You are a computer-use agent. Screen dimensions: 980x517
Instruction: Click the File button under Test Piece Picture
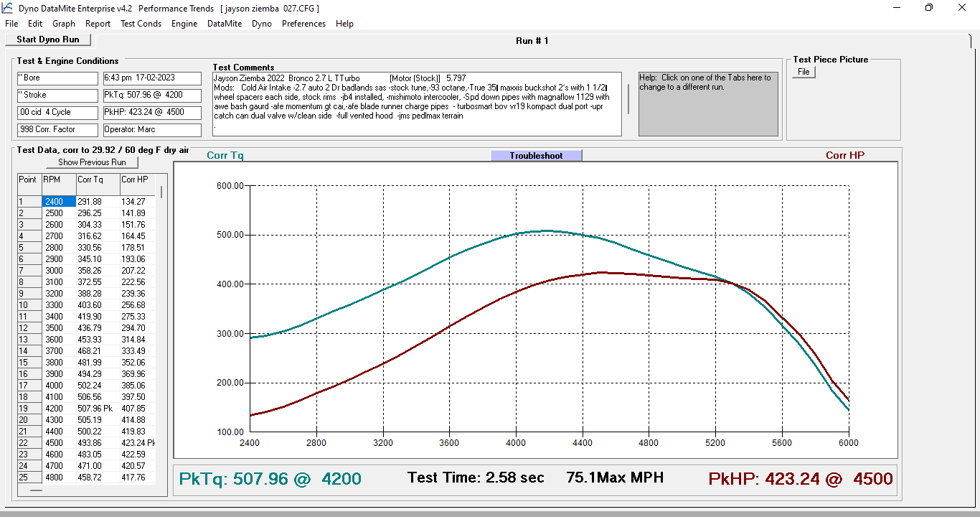point(804,72)
